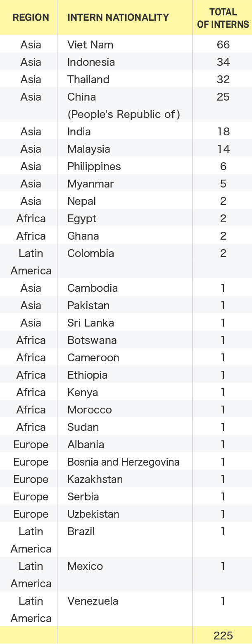Screen dimensions: 252x644
Task: Click the TOTAL OF INTERNS header
Action: pos(223,18)
